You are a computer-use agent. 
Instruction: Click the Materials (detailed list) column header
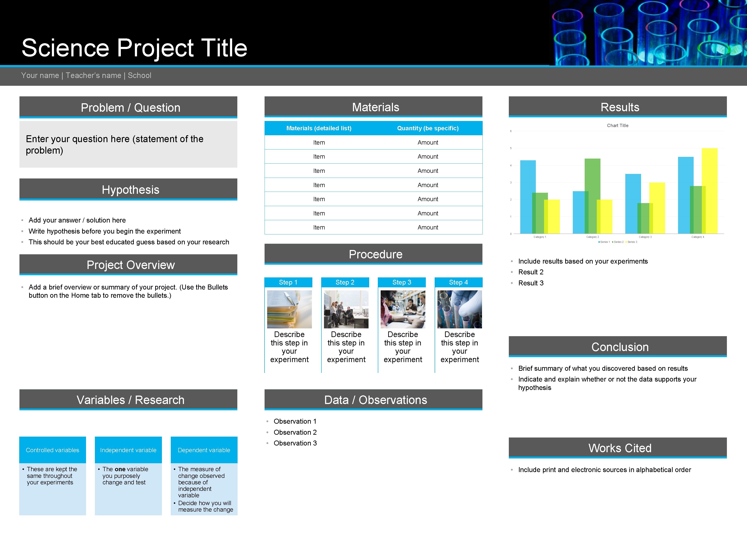[319, 128]
